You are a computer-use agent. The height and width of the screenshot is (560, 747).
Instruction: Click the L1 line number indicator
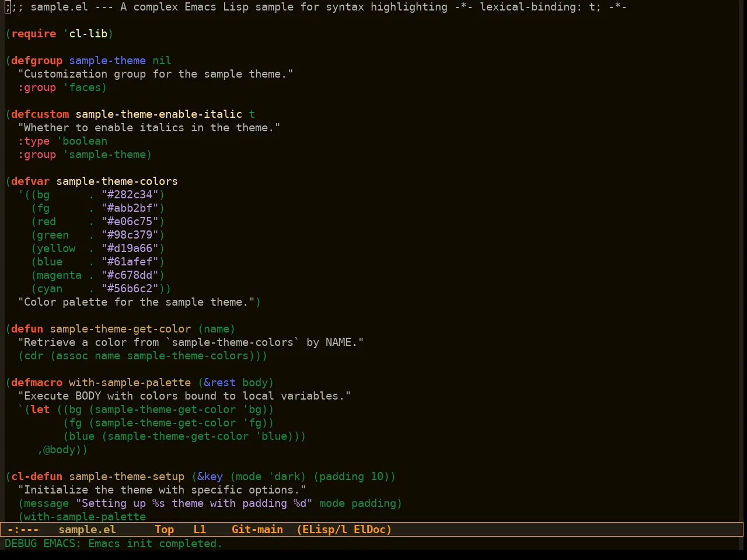[200, 530]
